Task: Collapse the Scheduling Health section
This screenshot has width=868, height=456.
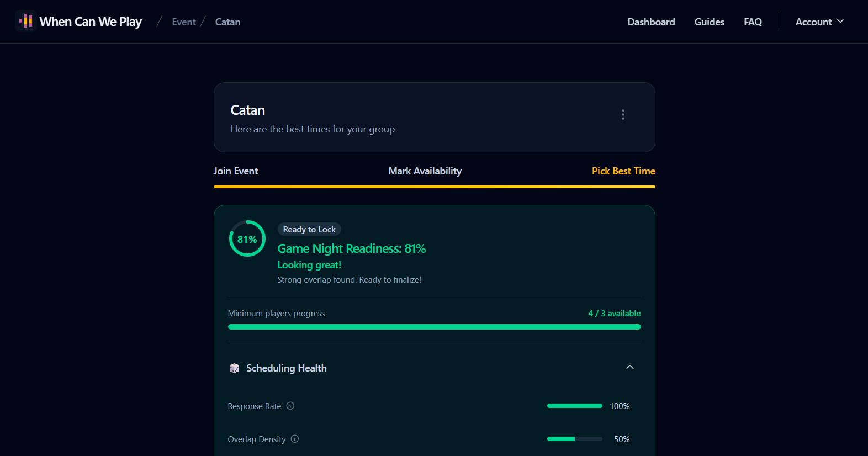Action: tap(630, 367)
